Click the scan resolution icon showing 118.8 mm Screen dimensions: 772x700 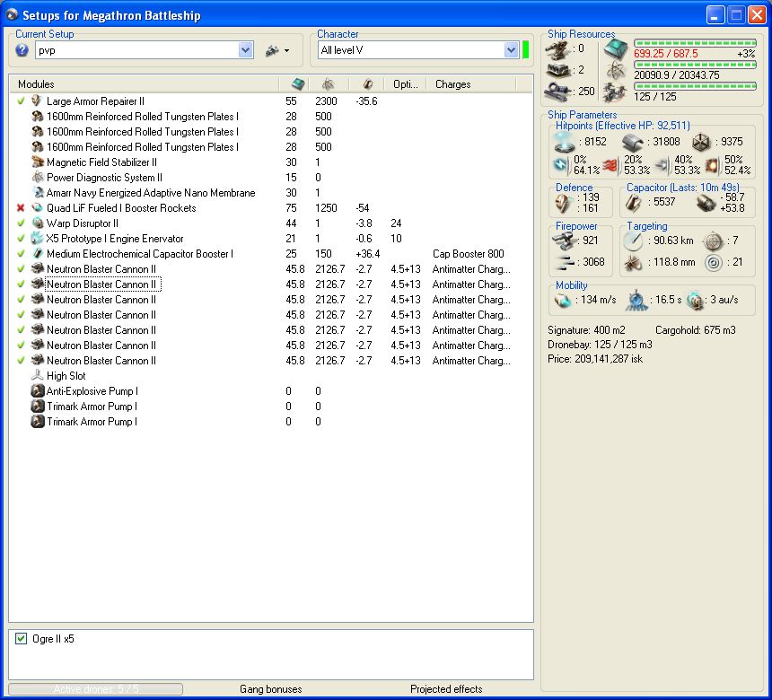pos(633,262)
